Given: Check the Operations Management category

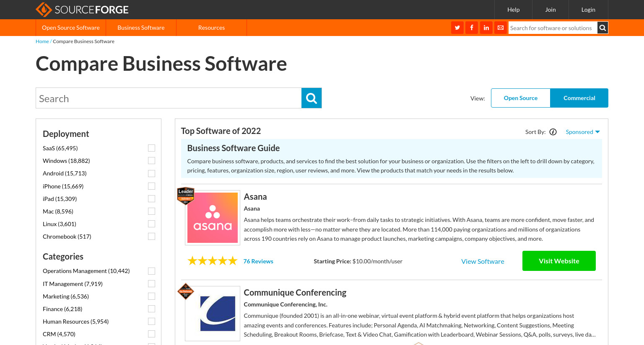Looking at the screenshot, I should point(151,271).
